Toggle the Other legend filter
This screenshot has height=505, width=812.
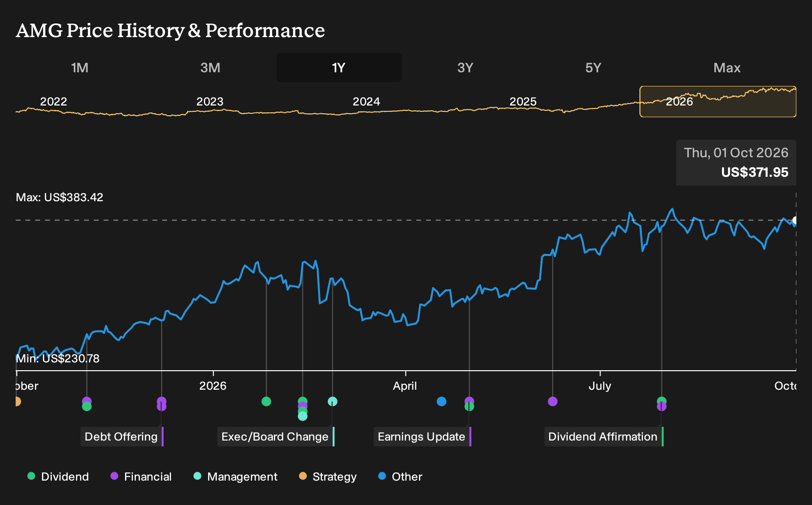(x=400, y=477)
